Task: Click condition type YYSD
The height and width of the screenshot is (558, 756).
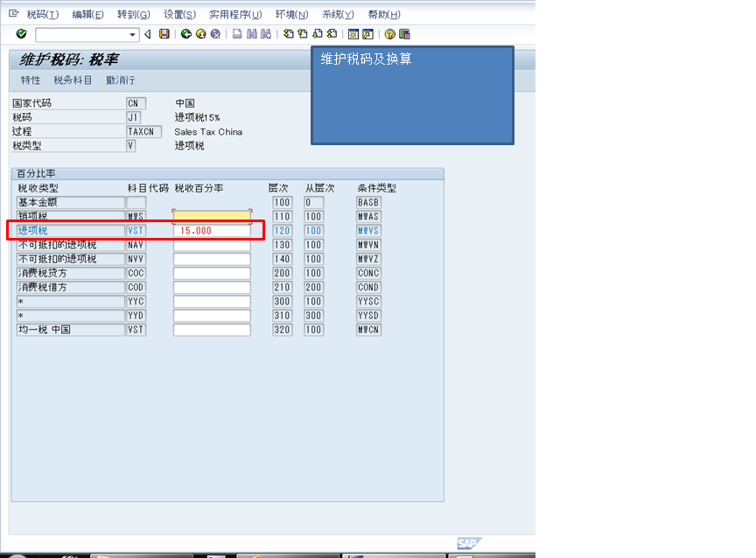Action: [x=368, y=316]
